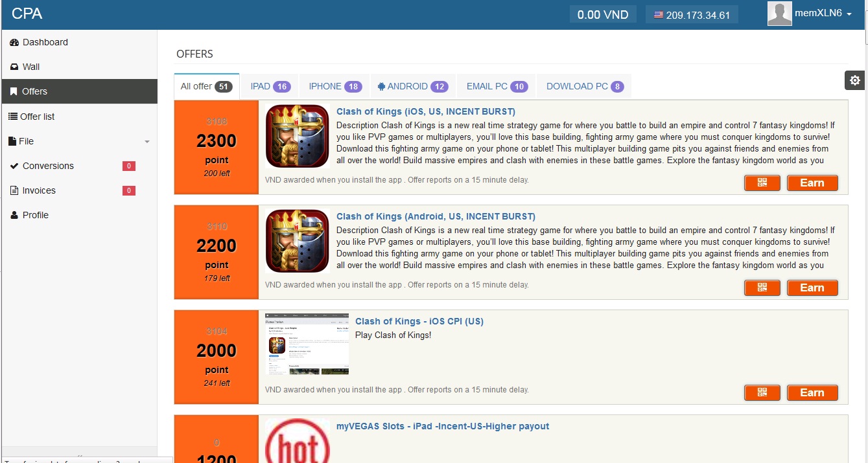Click the CPA brand logo
This screenshot has height=463, width=868.
27,14
